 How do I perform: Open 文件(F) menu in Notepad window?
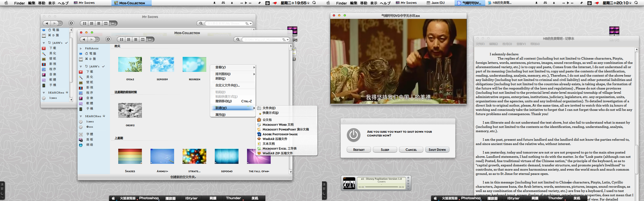click(480, 44)
